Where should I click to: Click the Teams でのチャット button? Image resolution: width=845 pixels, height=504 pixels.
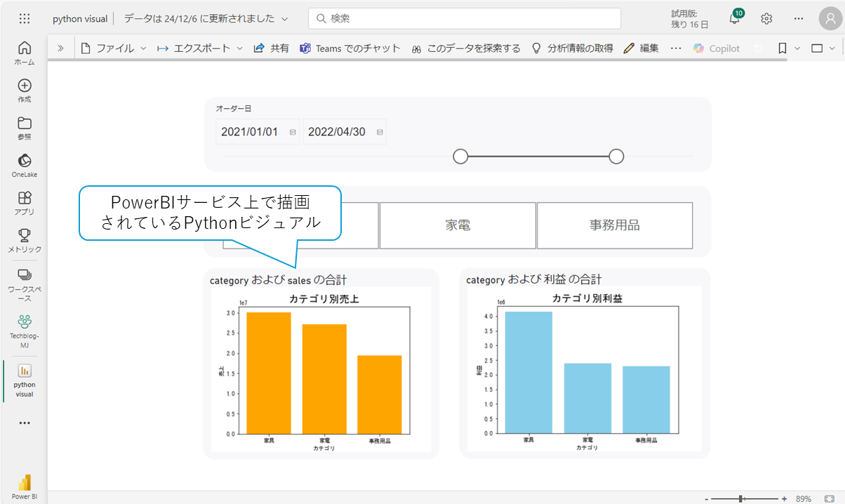[x=350, y=48]
